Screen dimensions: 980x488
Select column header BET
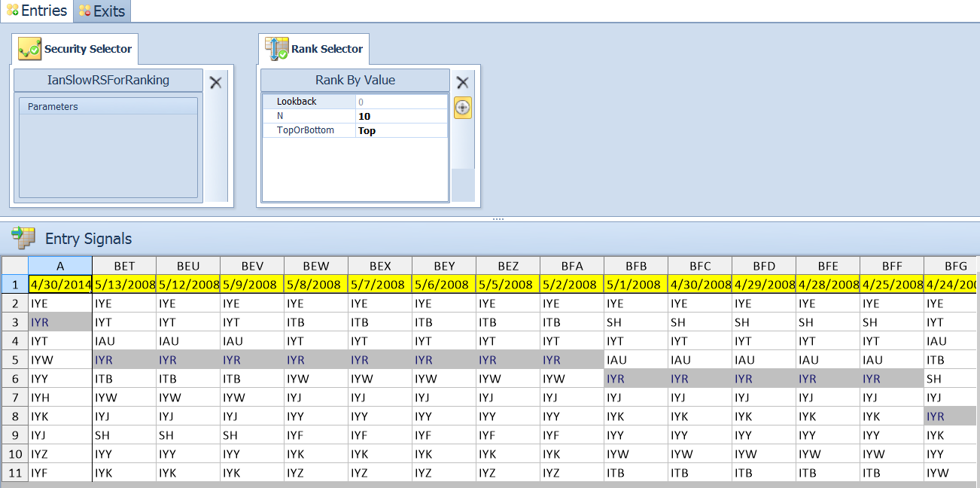(x=124, y=266)
